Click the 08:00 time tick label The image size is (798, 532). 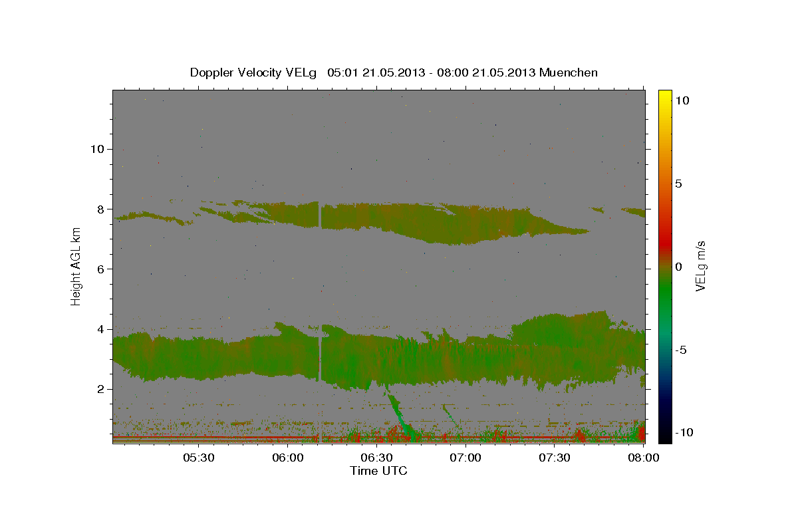coord(644,458)
